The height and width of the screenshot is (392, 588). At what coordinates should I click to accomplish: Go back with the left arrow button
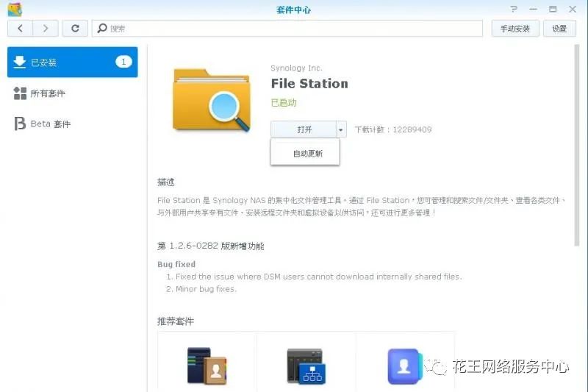coord(21,28)
